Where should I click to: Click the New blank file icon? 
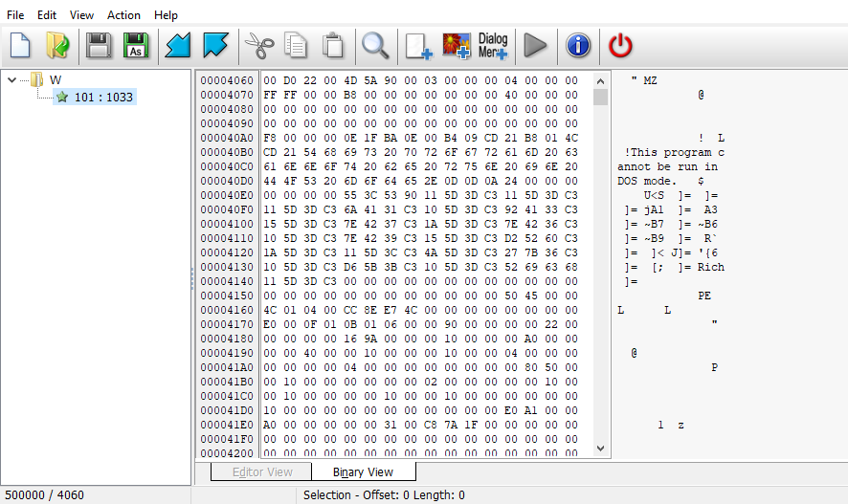click(x=21, y=45)
